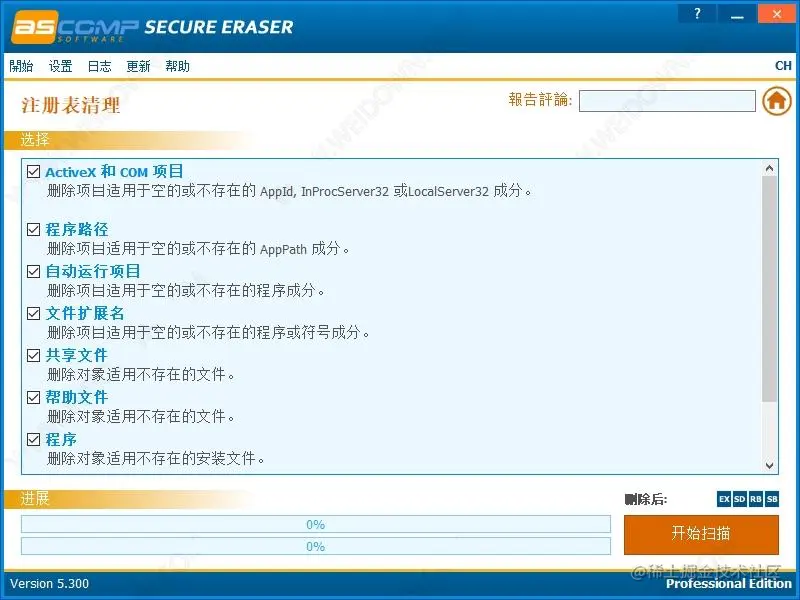This screenshot has height=600, width=800.
Task: Select the EX after-deletion icon
Action: click(x=723, y=499)
